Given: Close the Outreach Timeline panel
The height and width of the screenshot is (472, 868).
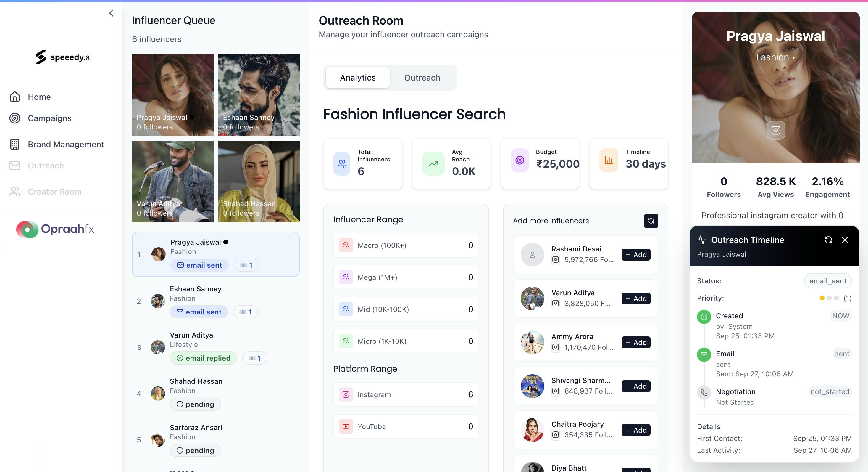Looking at the screenshot, I should 845,240.
